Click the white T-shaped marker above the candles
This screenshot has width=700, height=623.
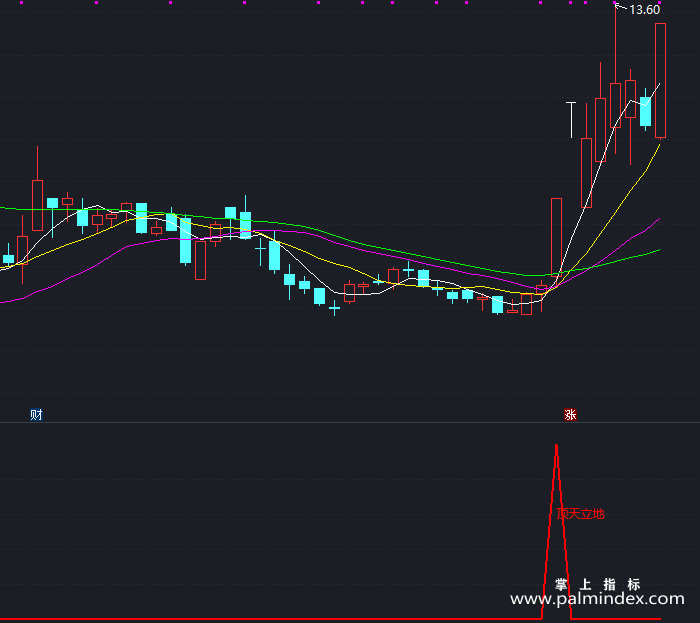click(571, 120)
